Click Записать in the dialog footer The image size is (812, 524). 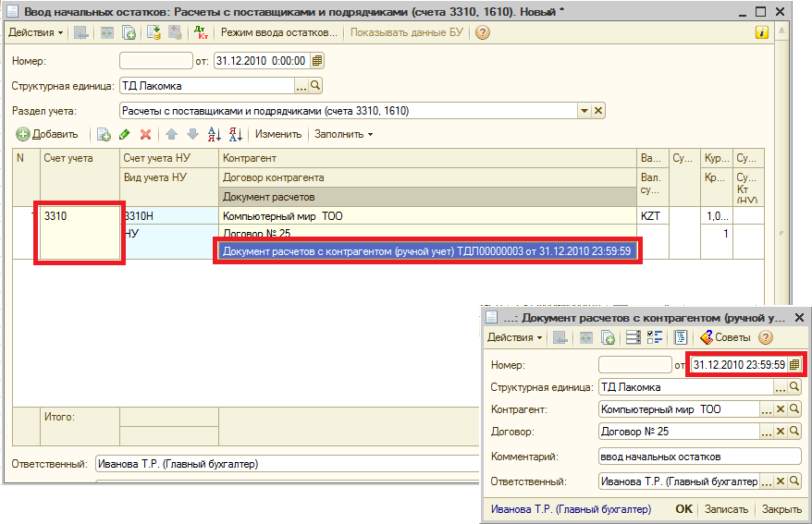[726, 509]
